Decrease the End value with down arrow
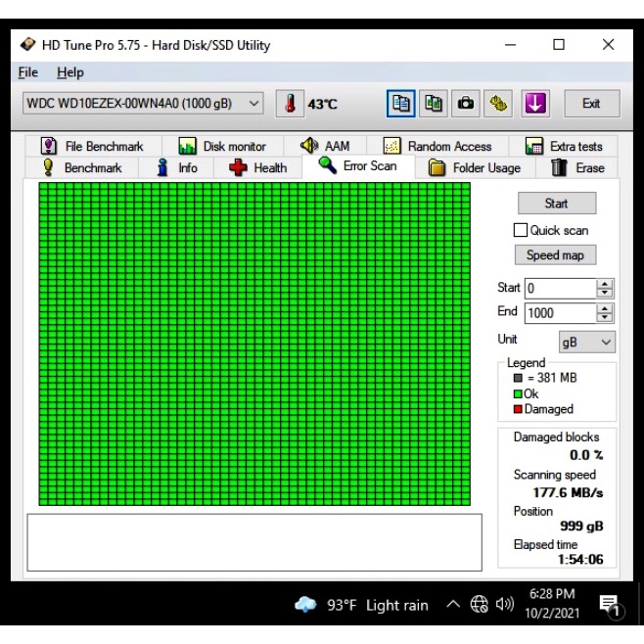The height and width of the screenshot is (644, 644). [x=605, y=318]
